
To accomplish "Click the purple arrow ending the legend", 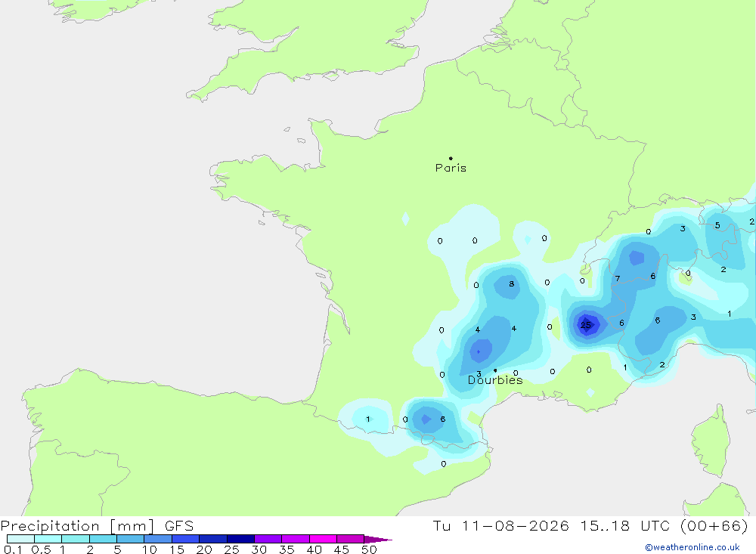I will (378, 539).
